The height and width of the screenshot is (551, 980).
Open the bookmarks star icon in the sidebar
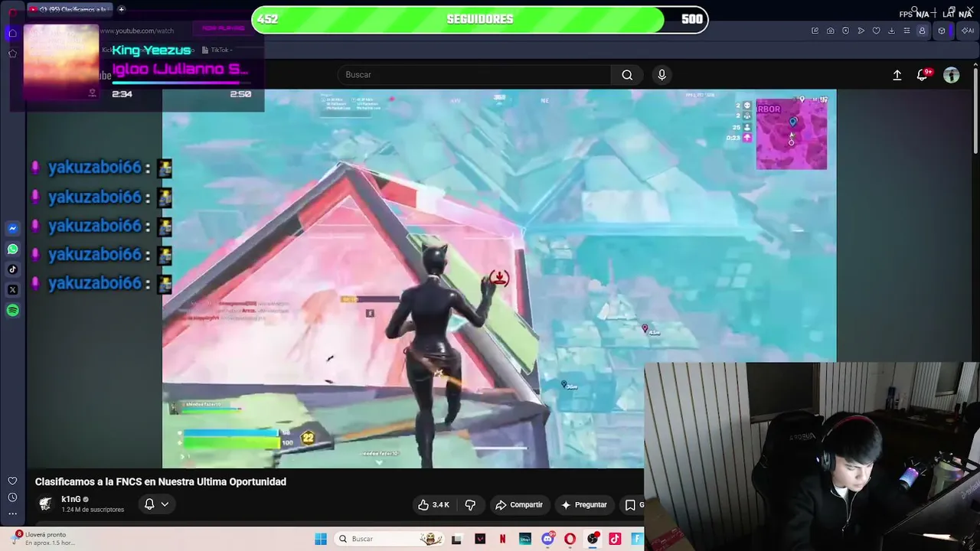tap(12, 54)
